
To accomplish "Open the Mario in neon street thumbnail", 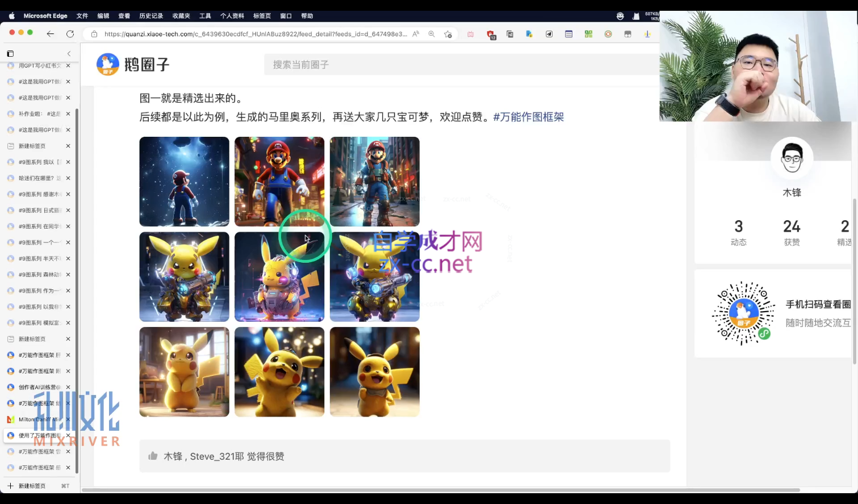I will (x=375, y=182).
